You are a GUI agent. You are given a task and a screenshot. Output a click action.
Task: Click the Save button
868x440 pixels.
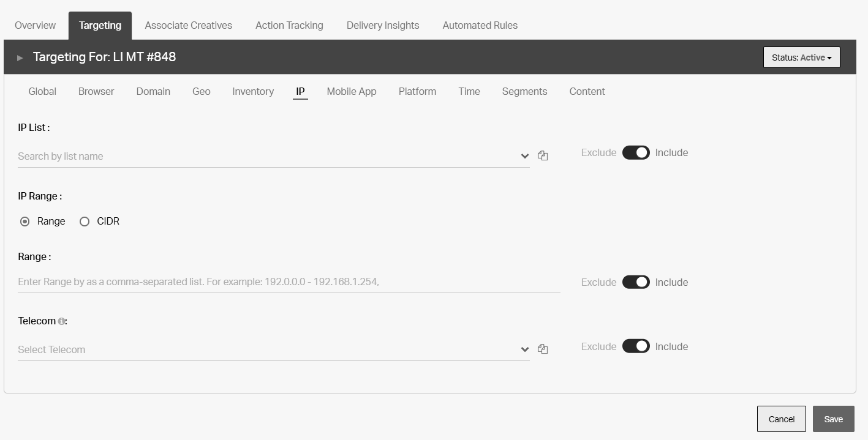[833, 419]
